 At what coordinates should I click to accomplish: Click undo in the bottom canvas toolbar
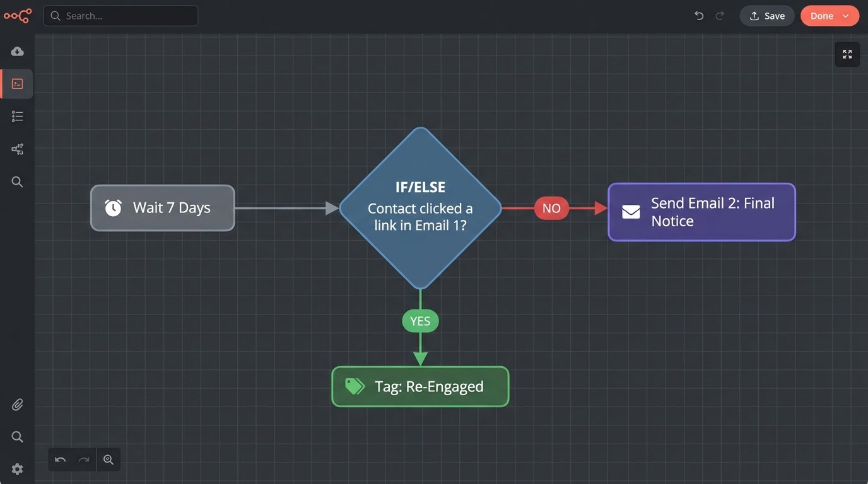pos(61,459)
